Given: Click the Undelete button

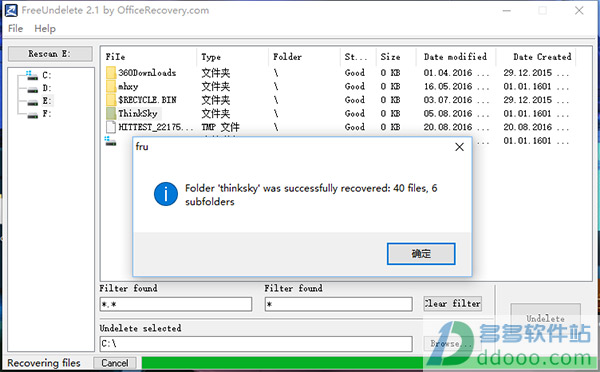Looking at the screenshot, I should [545, 318].
